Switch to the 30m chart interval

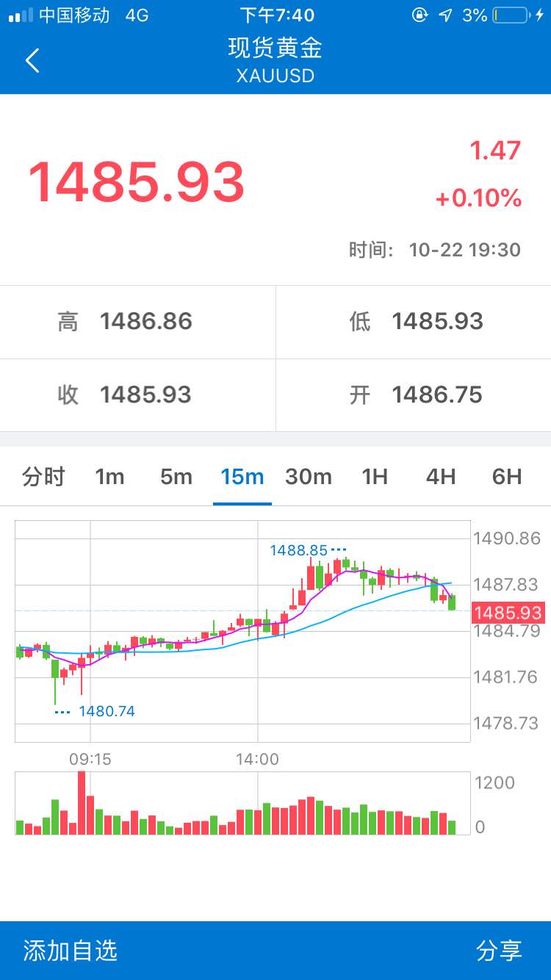click(x=309, y=477)
